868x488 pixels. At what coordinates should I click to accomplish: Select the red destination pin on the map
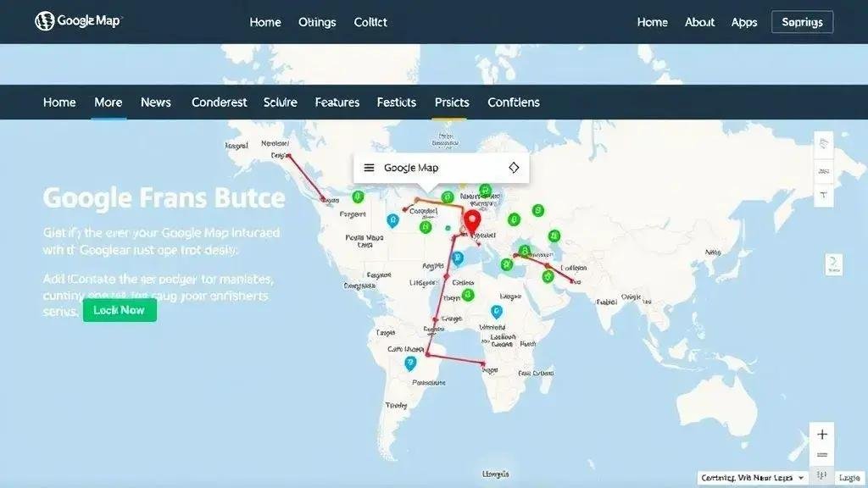(x=474, y=219)
